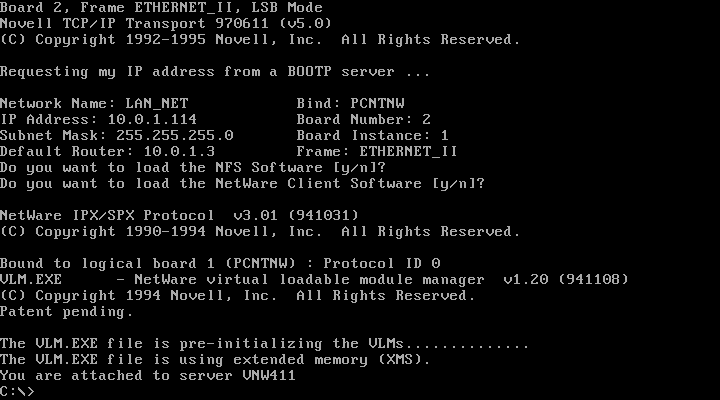This screenshot has height=400, width=720.
Task: Click the C:\> command prompt
Action: 17,391
